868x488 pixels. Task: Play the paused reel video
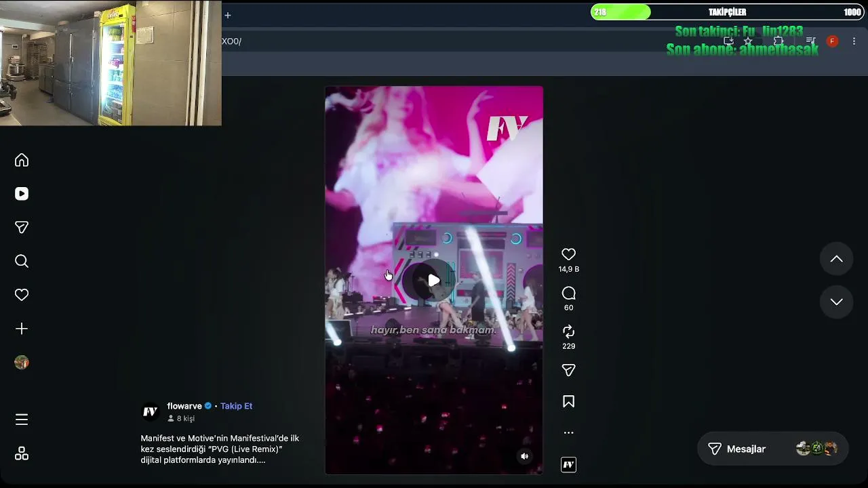click(434, 280)
